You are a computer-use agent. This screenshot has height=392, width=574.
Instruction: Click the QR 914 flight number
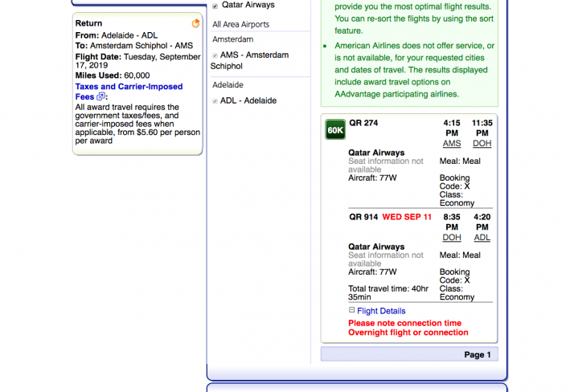tap(363, 217)
